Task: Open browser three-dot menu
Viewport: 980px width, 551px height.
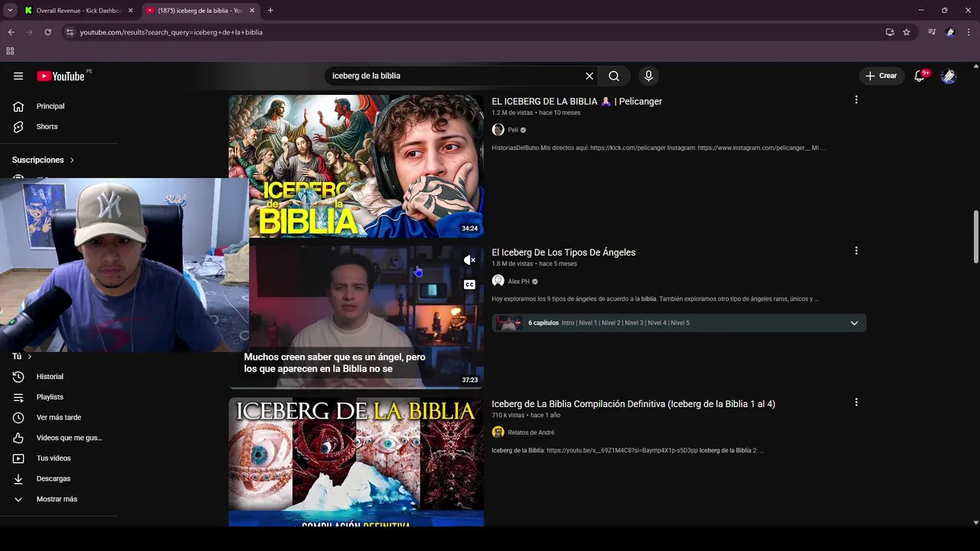Action: pos(969,32)
